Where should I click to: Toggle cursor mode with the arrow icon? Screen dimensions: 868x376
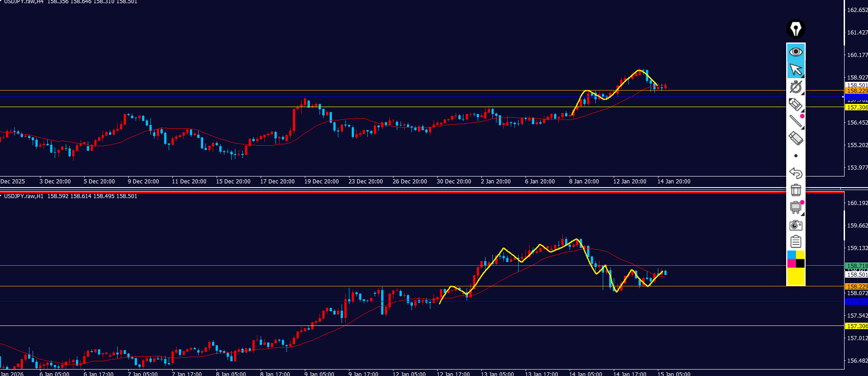pos(795,70)
